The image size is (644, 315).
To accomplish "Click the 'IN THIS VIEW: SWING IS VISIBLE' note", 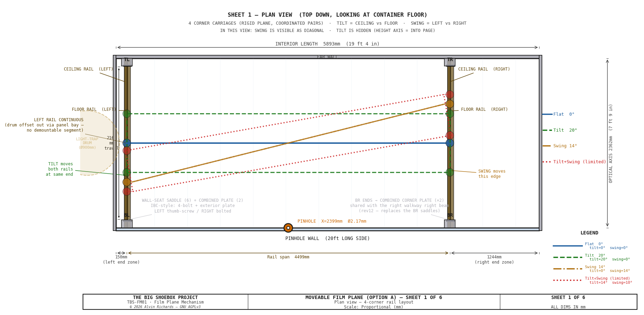I will [327, 31].
